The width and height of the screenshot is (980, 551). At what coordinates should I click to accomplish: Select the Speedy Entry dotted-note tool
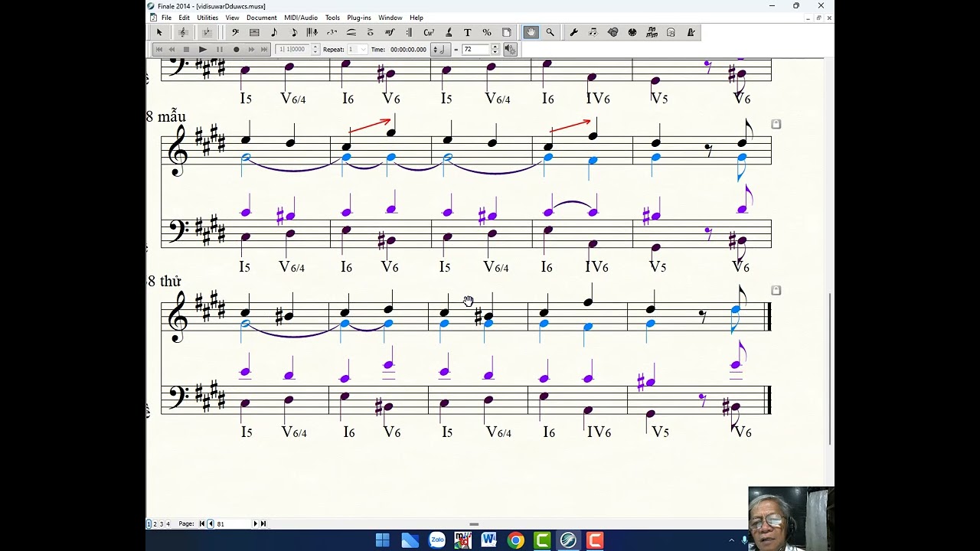(293, 32)
